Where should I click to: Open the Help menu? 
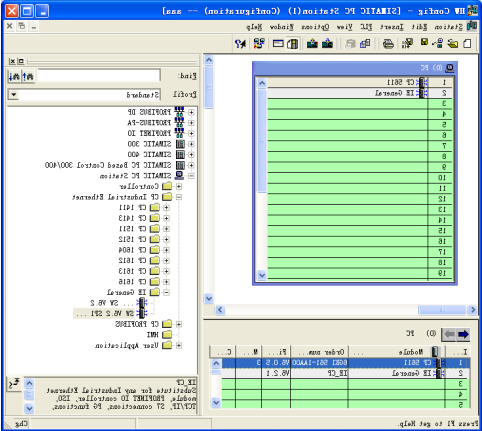point(254,27)
